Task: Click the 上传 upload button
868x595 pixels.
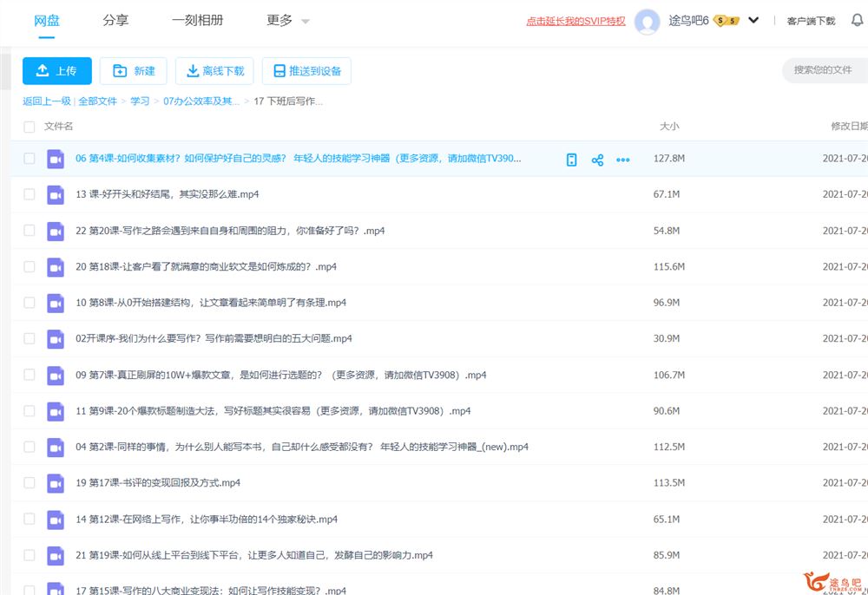Action: (57, 71)
